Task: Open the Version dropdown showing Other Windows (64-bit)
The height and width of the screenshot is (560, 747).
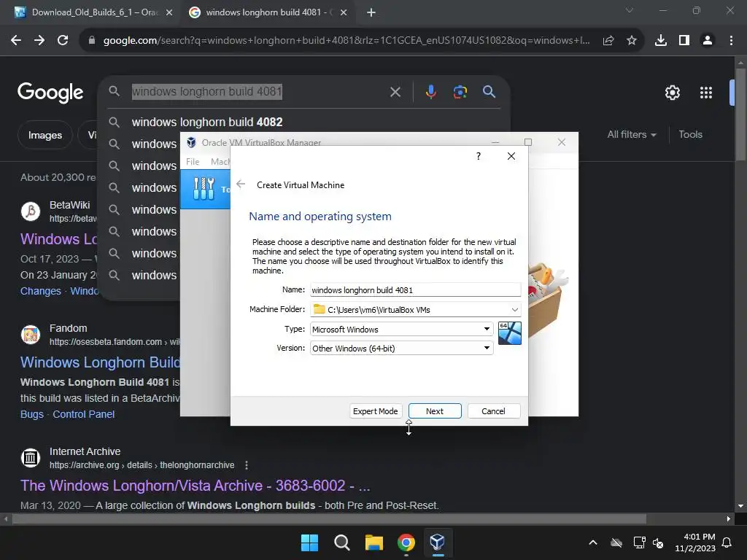Action: [401, 348]
